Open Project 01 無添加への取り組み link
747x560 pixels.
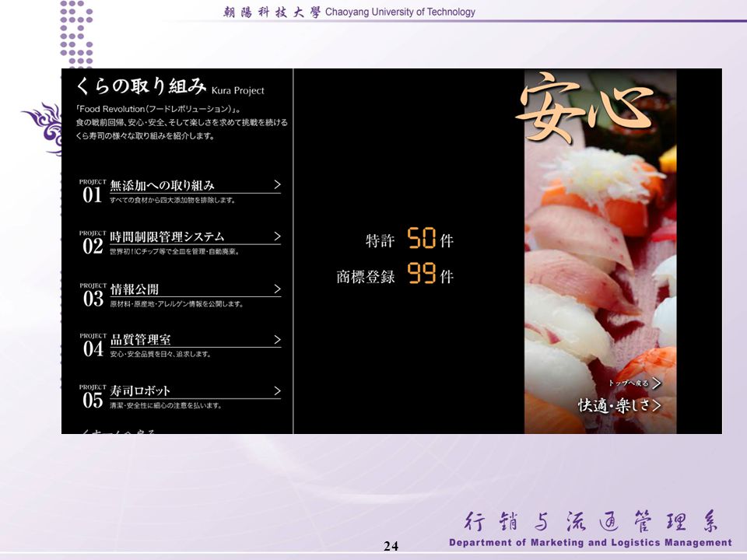point(181,191)
